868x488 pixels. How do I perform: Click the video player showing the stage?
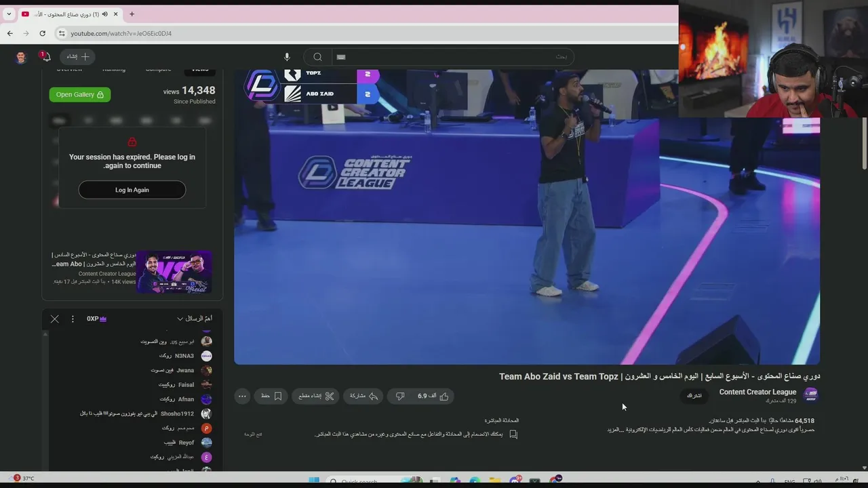527,217
